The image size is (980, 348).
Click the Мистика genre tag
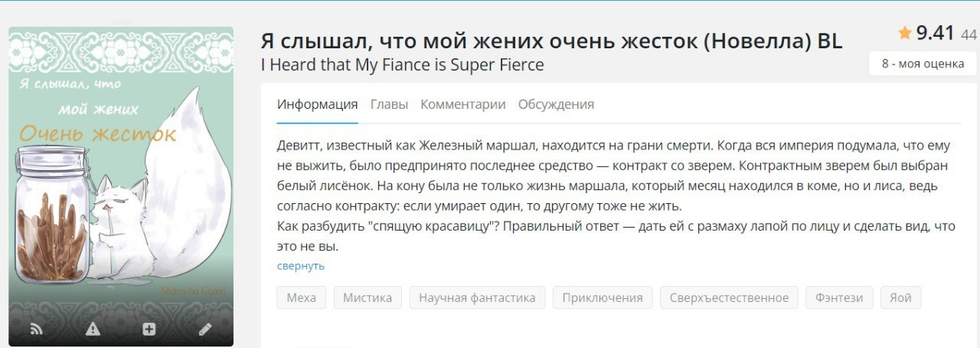[367, 297]
